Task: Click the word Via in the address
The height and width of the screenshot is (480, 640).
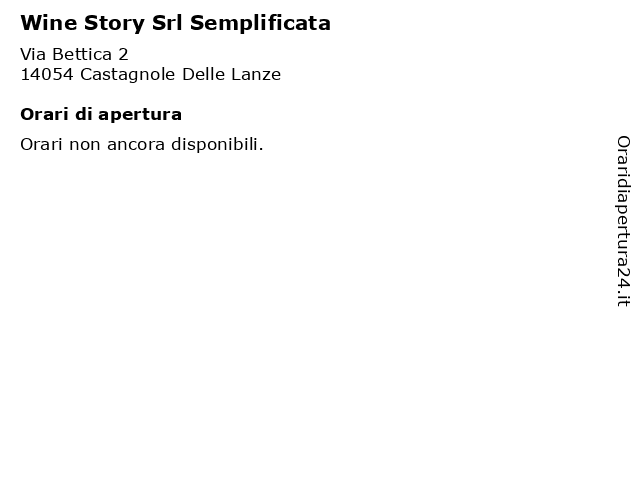Action: tap(33, 54)
